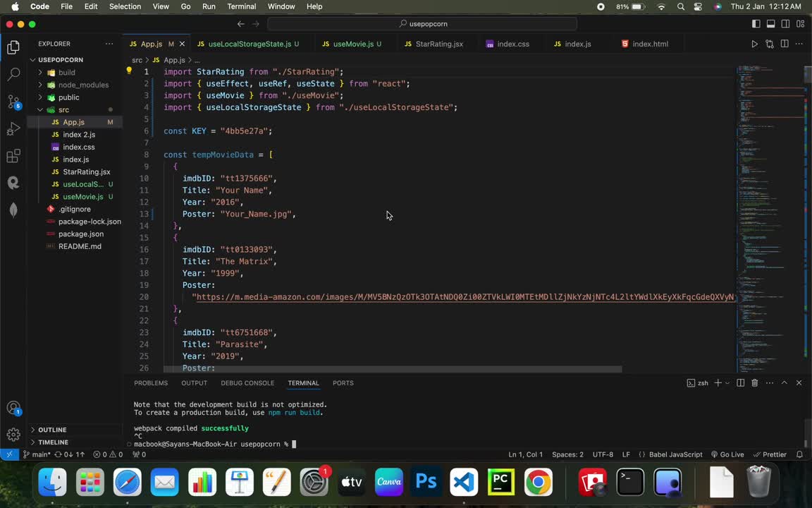Open PyCharm from the Dock
The width and height of the screenshot is (812, 508).
(x=500, y=482)
